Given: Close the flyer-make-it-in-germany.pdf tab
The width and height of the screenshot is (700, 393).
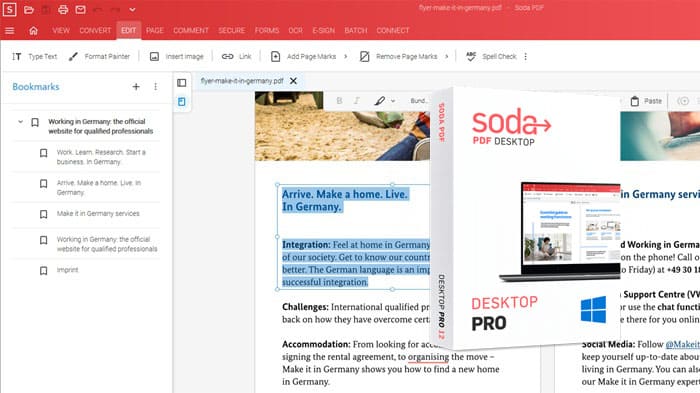Looking at the screenshot, I should 293,81.
